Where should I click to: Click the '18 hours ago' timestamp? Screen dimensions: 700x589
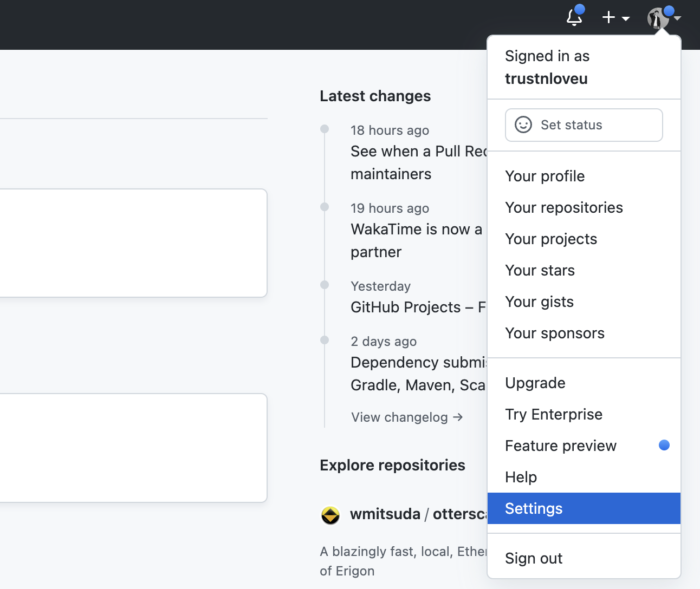(x=390, y=130)
